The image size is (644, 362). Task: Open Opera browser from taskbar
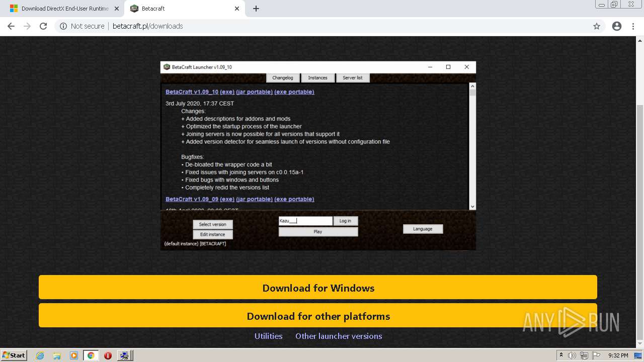coord(108,355)
